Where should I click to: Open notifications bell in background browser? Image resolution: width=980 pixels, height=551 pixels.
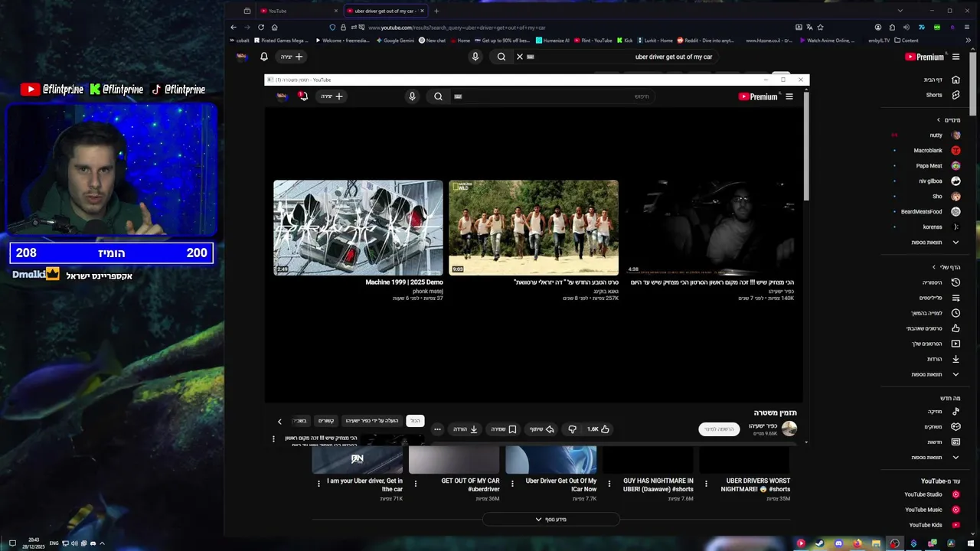(264, 57)
